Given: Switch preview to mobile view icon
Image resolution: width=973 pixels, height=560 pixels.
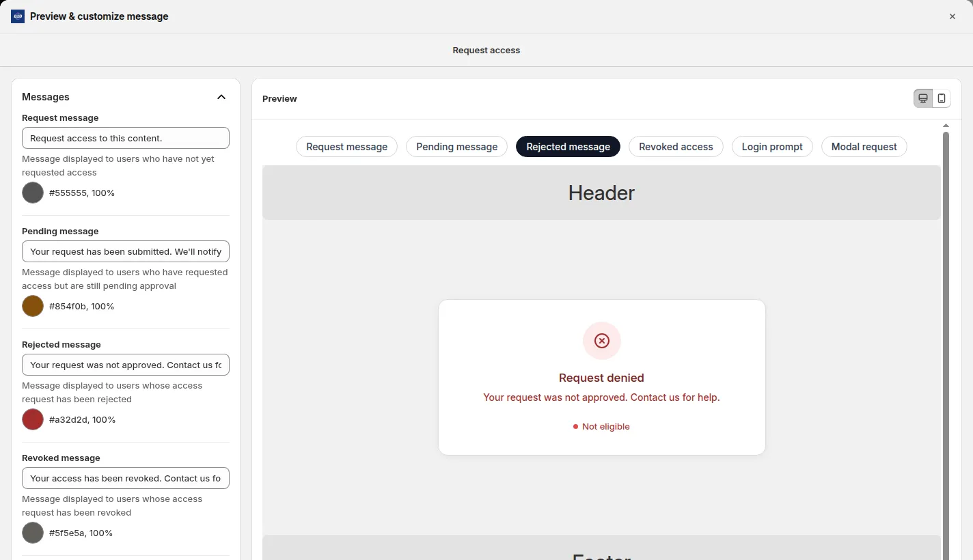Looking at the screenshot, I should coord(942,98).
